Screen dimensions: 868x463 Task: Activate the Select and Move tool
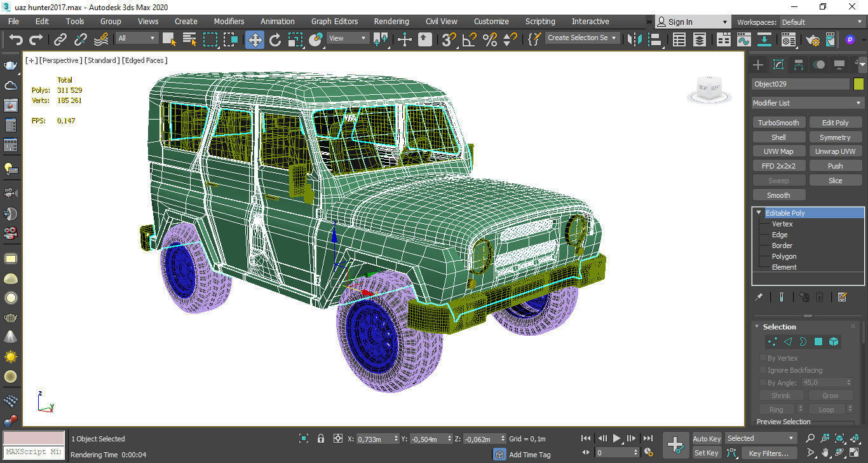point(255,39)
